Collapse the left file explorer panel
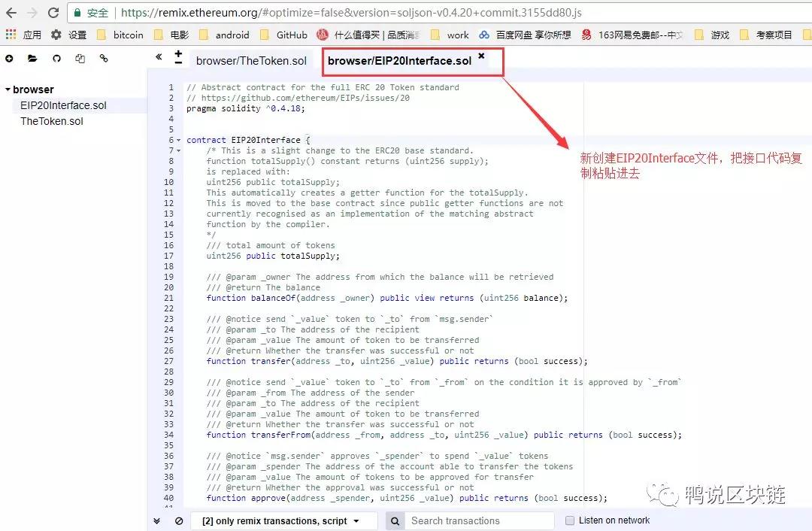This screenshot has width=812, height=531. pyautogui.click(x=159, y=57)
